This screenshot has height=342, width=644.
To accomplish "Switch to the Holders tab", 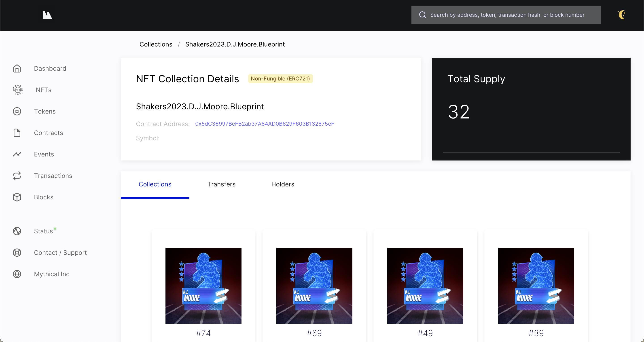I will coord(283,184).
